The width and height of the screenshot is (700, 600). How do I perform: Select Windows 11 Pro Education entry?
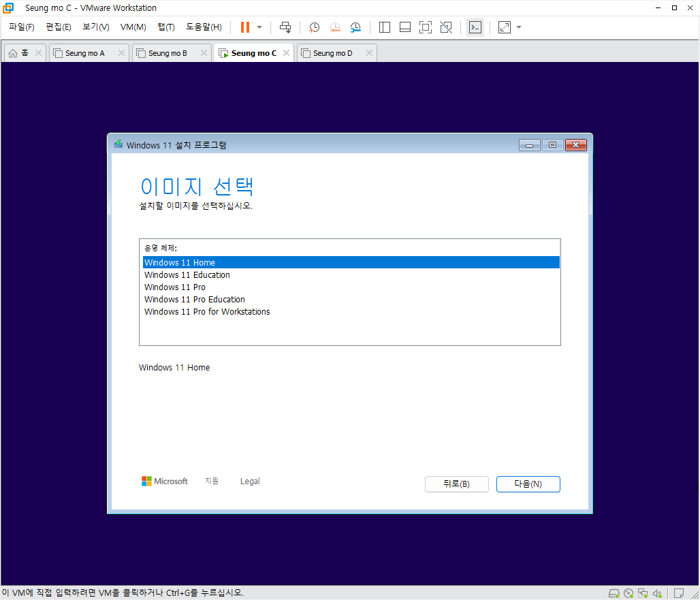point(351,299)
